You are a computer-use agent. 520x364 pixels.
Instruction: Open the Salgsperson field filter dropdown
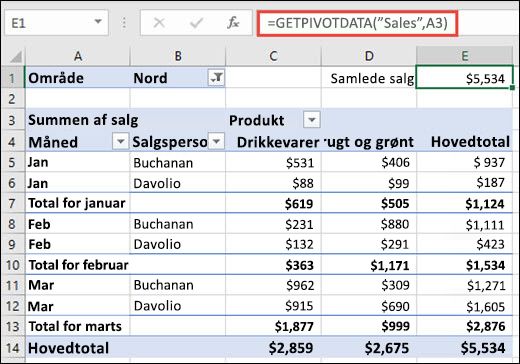point(217,141)
